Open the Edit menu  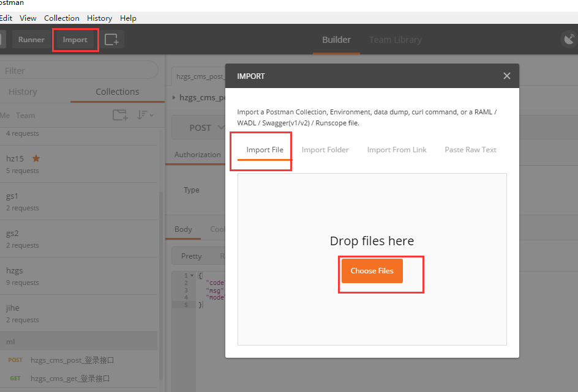click(6, 18)
